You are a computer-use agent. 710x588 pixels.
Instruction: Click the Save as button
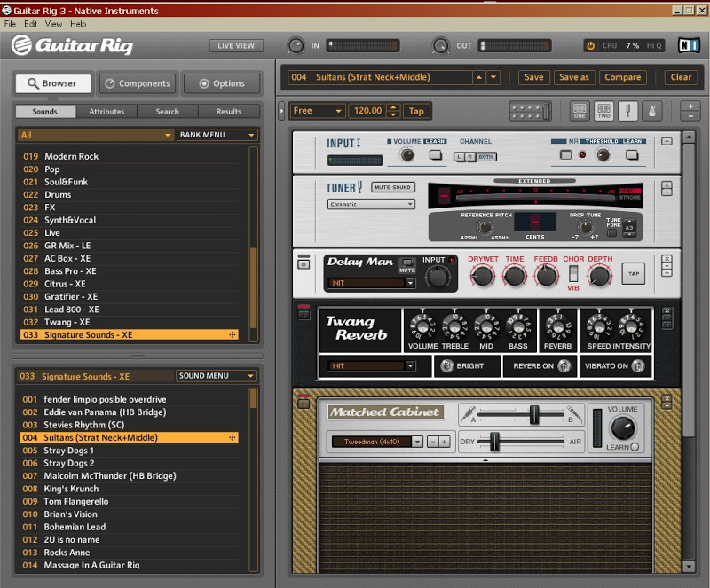pyautogui.click(x=573, y=77)
